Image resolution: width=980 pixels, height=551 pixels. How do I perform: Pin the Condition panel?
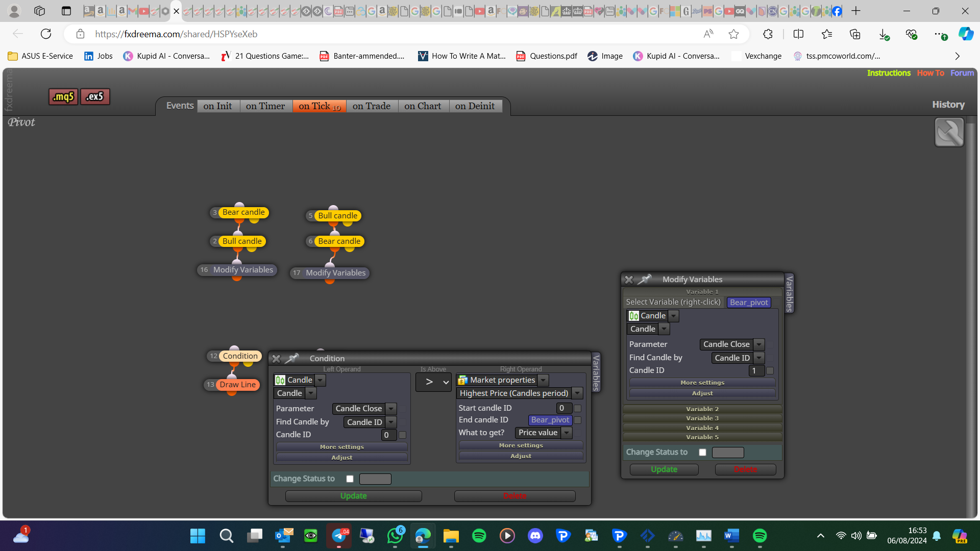pos(291,359)
